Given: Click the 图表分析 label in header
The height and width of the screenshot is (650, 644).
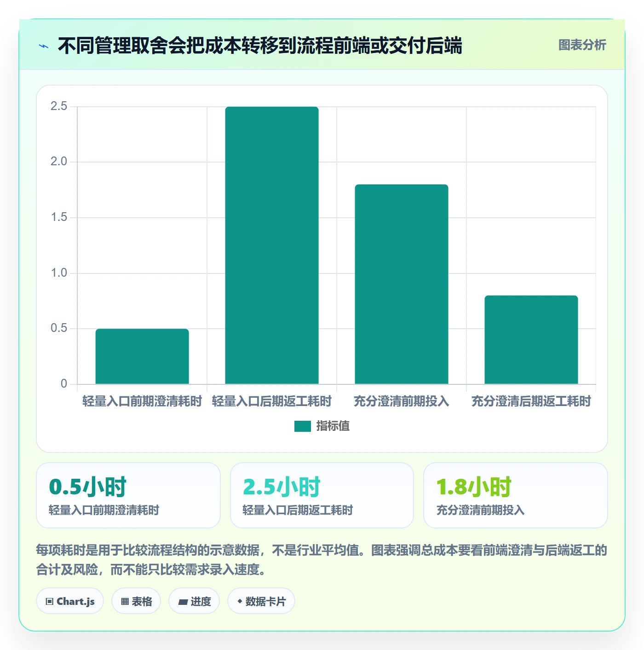Looking at the screenshot, I should (582, 45).
